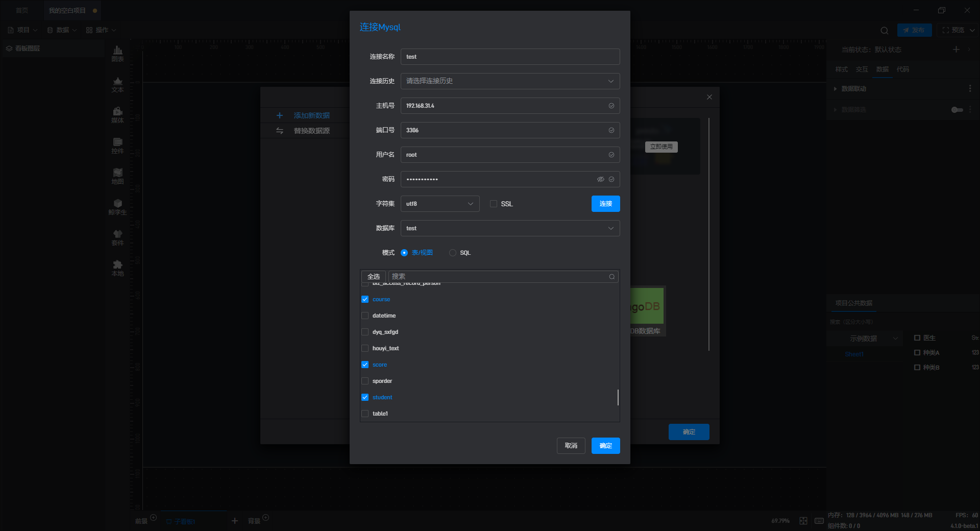Viewport: 980px width, 531px height.
Task: Open 套件 kits in left sidebar
Action: 117,237
